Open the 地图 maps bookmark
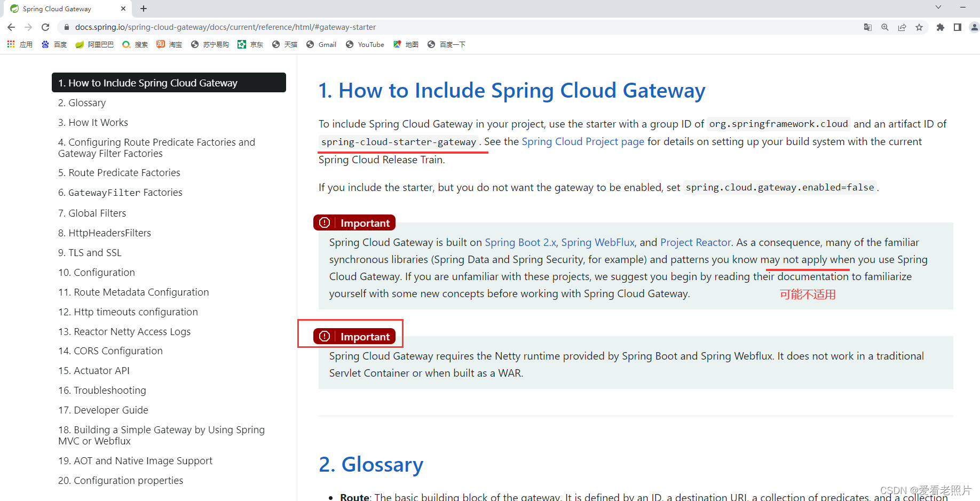This screenshot has height=501, width=980. click(x=406, y=44)
